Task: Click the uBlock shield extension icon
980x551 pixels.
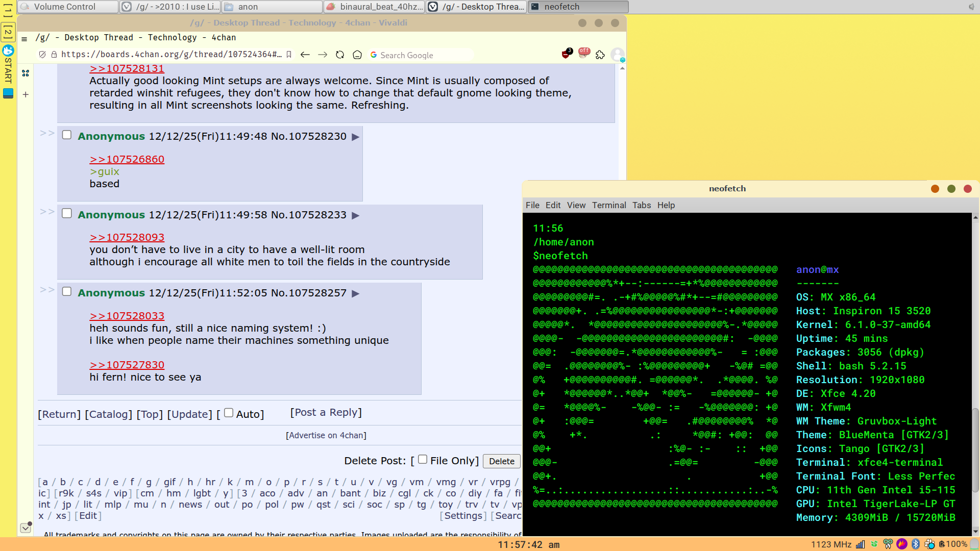Action: coord(567,54)
